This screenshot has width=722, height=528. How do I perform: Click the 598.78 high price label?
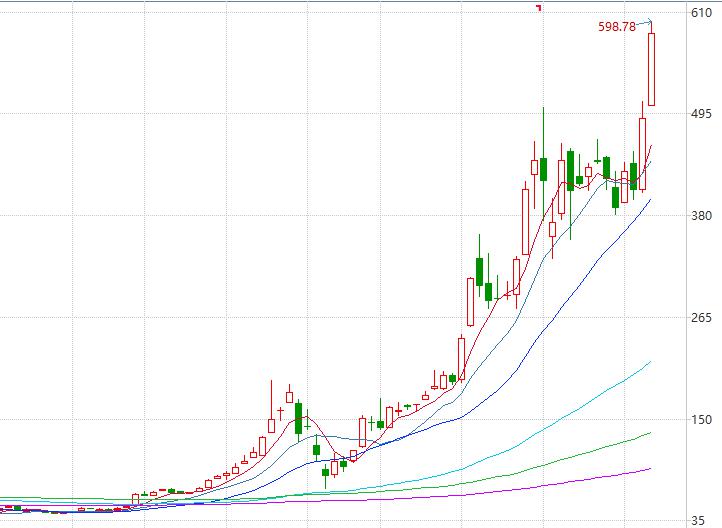click(x=617, y=27)
